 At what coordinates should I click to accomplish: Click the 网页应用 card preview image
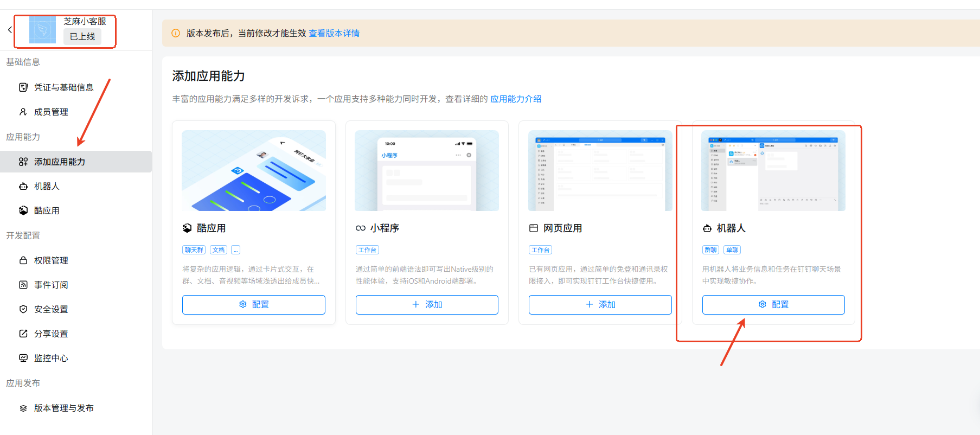pyautogui.click(x=600, y=170)
